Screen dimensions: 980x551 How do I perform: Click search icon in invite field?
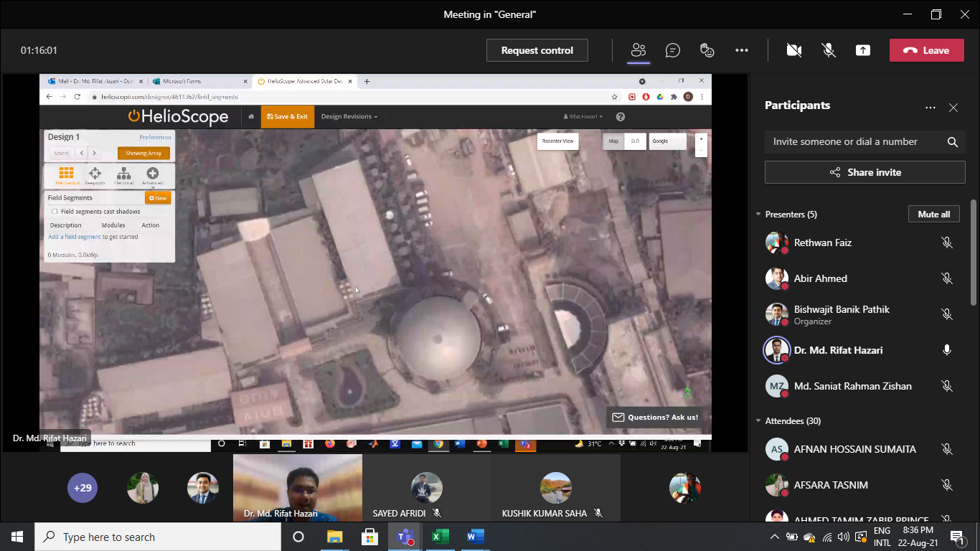tap(953, 142)
